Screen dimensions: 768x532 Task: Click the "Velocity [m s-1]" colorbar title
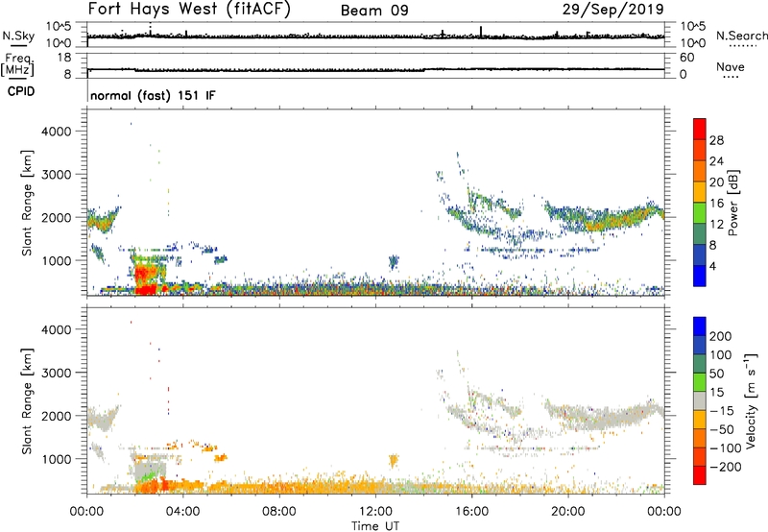coord(751,400)
